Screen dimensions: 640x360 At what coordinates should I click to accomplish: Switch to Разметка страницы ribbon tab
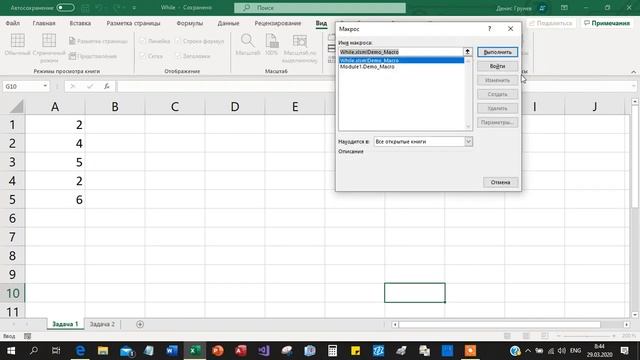(x=133, y=23)
